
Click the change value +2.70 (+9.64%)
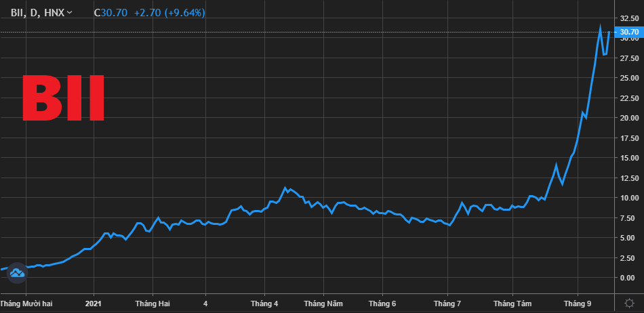click(169, 13)
